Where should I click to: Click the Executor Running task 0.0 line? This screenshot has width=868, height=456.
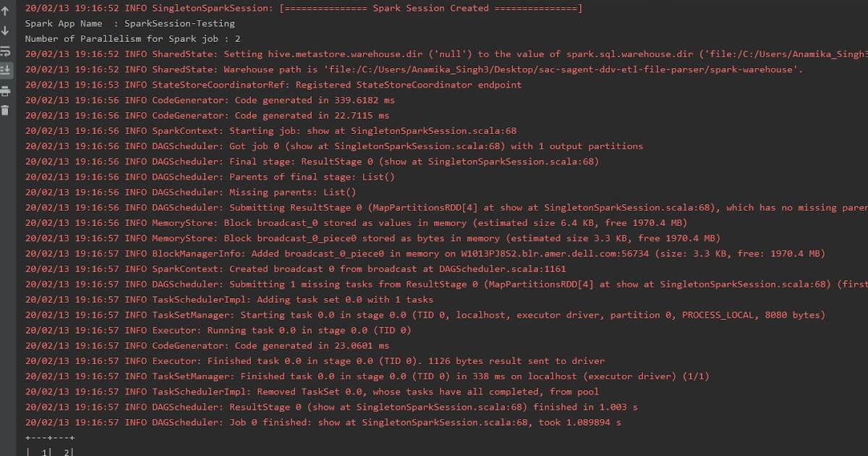(218, 331)
